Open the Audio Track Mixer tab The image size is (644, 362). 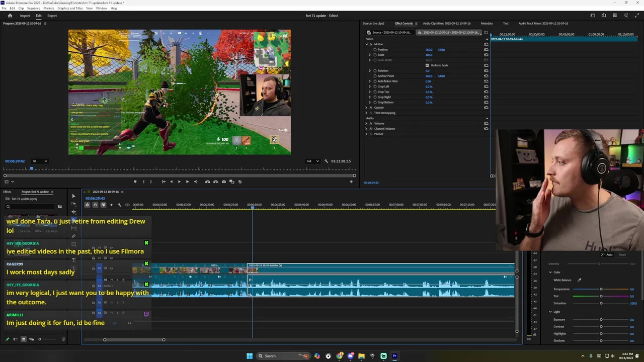pyautogui.click(x=543, y=24)
